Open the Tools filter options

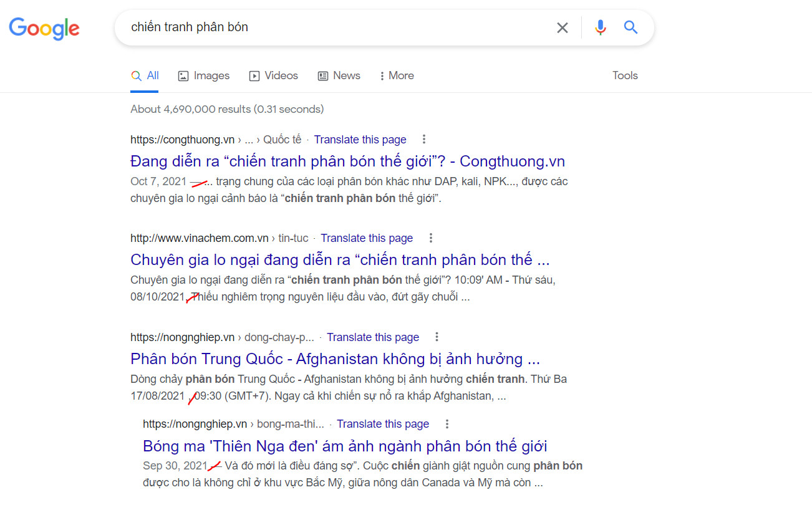[625, 75]
